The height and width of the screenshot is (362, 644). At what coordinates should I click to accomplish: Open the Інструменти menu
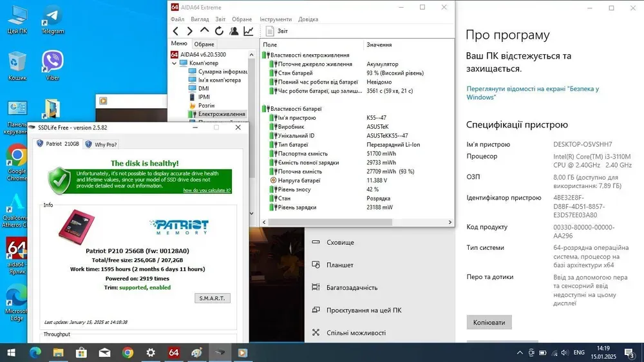pos(276,19)
